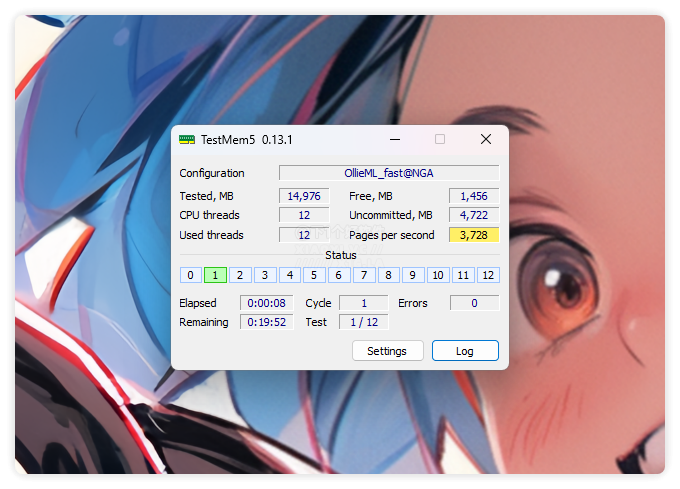The height and width of the screenshot is (489, 680).
Task: Click the Remaining time 0:19:52
Action: click(267, 322)
